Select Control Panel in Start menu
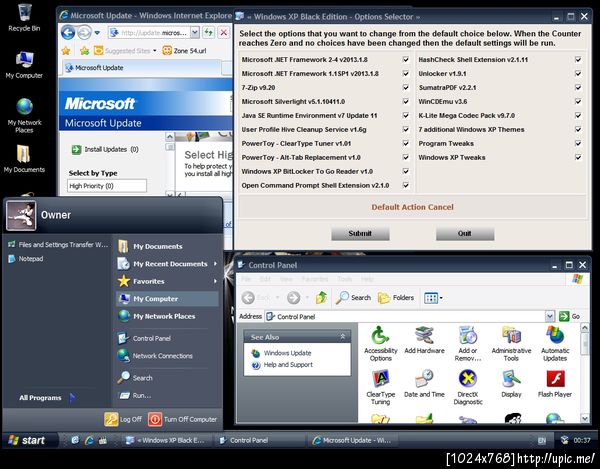This screenshot has width=600, height=469. click(167, 338)
